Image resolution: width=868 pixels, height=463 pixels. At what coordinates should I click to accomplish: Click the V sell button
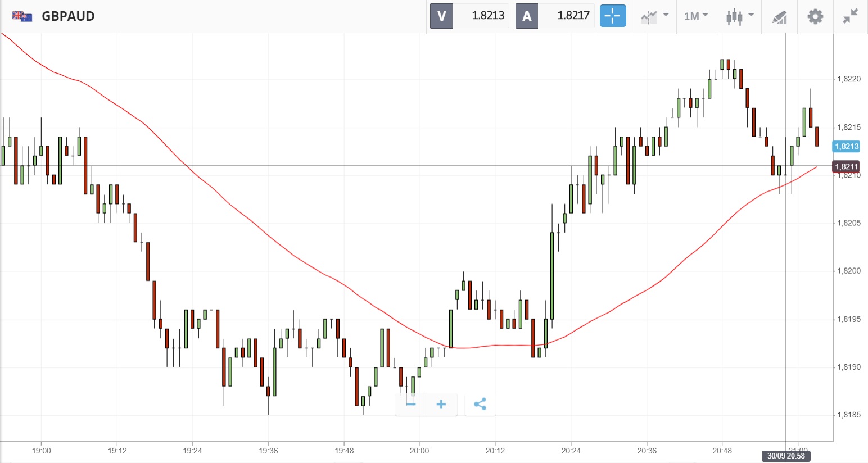pyautogui.click(x=441, y=16)
